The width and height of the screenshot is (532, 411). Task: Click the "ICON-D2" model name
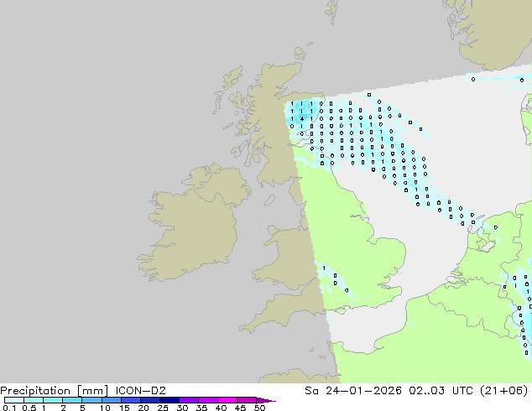tap(140, 391)
